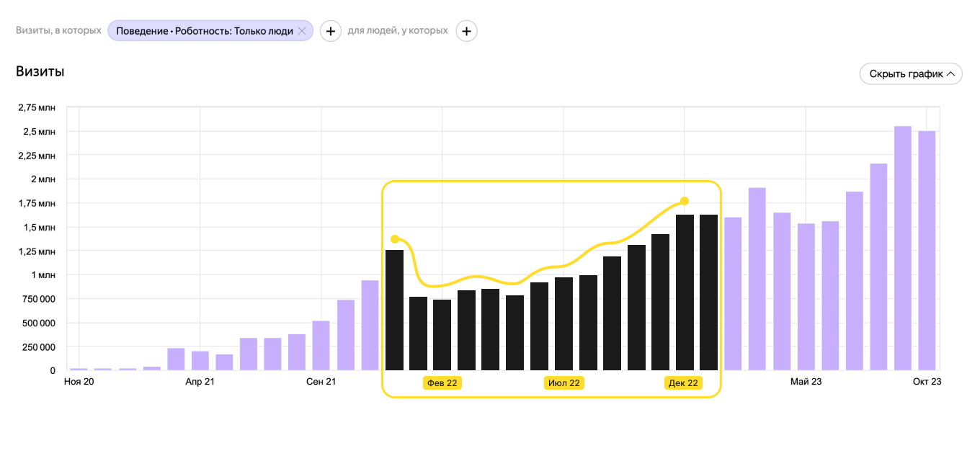The image size is (980, 461).
Task: Click the yellow Дек 22 label
Action: pos(683,382)
